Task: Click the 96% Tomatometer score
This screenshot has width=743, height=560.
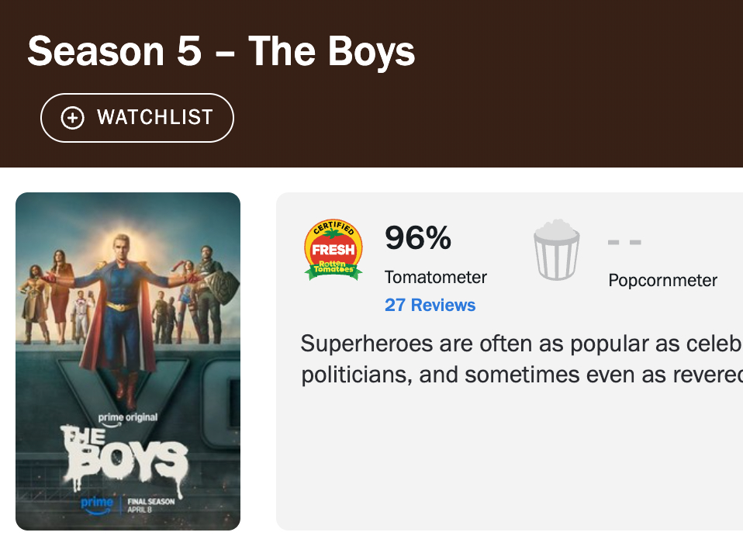Action: coord(417,238)
